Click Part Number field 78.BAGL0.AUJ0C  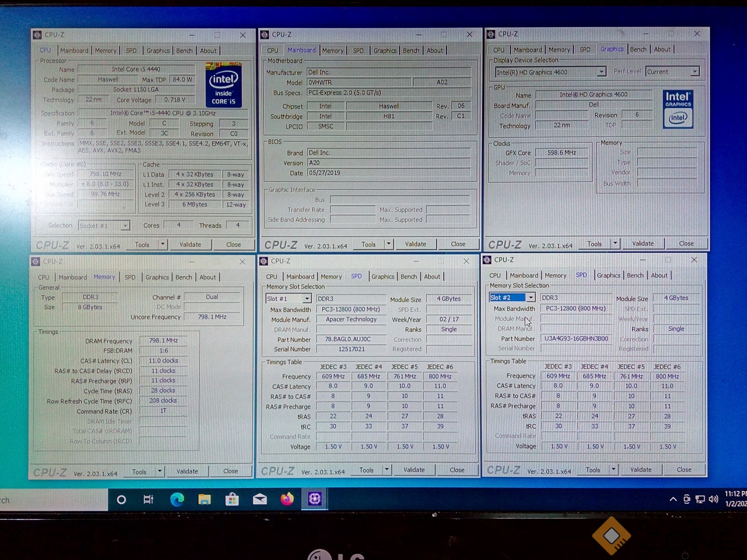(x=351, y=339)
